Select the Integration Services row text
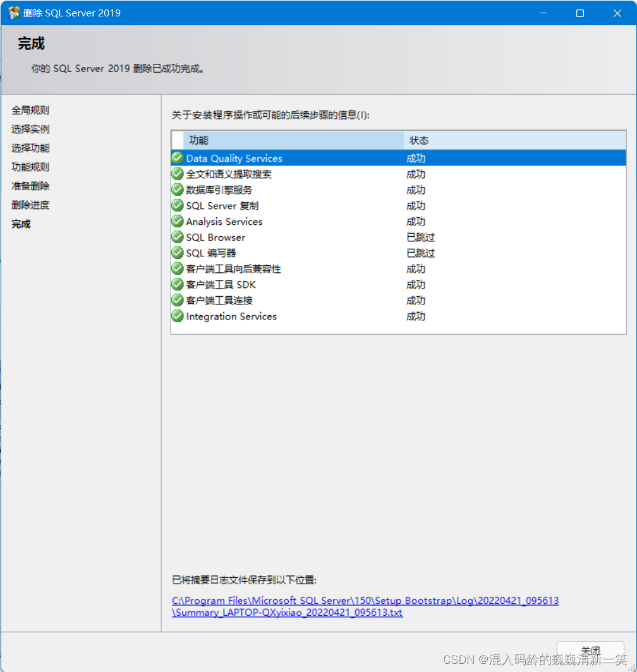 pyautogui.click(x=232, y=316)
